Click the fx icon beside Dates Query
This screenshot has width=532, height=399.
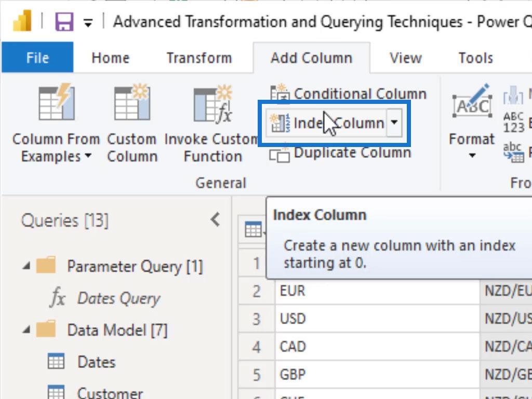click(x=57, y=298)
